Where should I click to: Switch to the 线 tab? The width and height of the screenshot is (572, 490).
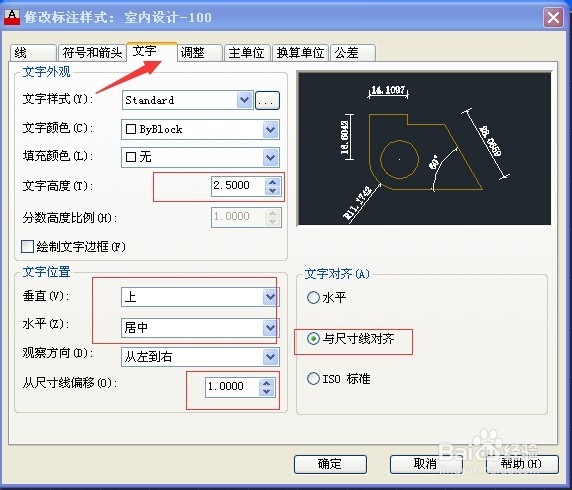pyautogui.click(x=33, y=53)
